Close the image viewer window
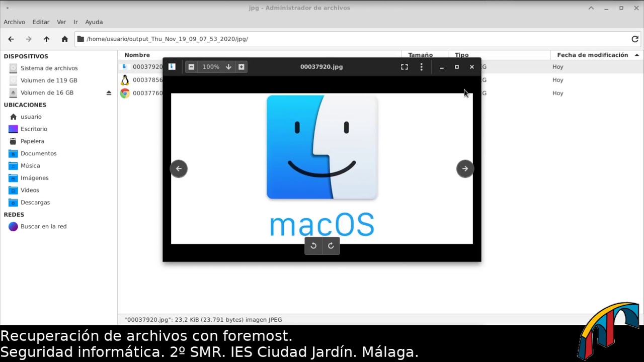Screen dimensions: 644x362 (471, 67)
